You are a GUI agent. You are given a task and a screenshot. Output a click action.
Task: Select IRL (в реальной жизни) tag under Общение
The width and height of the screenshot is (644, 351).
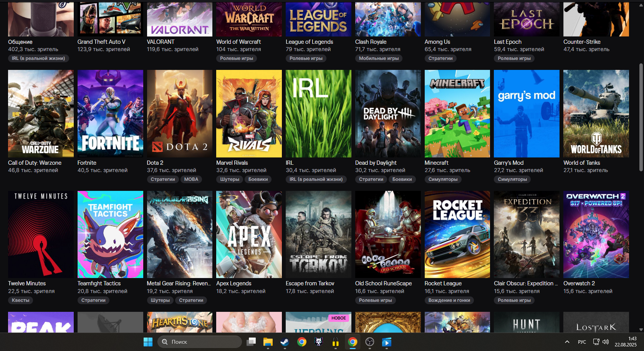pyautogui.click(x=38, y=58)
